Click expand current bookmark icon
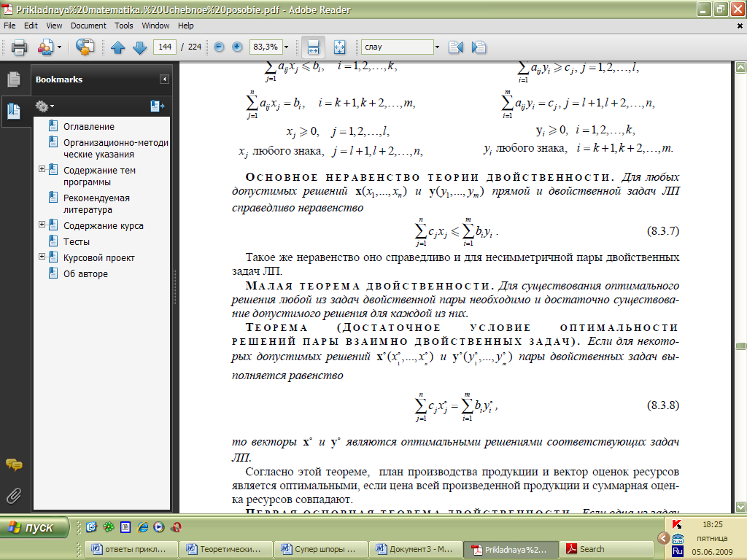 [x=158, y=106]
